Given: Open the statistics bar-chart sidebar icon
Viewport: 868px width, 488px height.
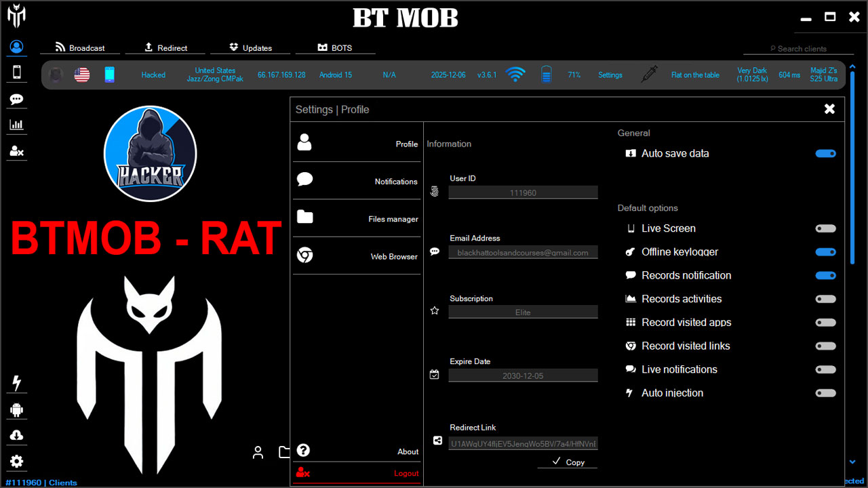Looking at the screenshot, I should 16,124.
